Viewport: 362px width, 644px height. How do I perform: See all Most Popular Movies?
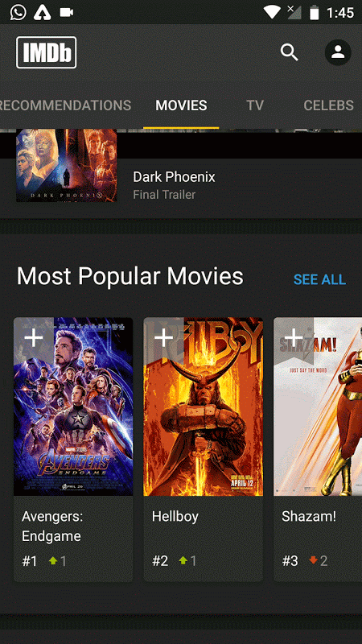pos(319,279)
